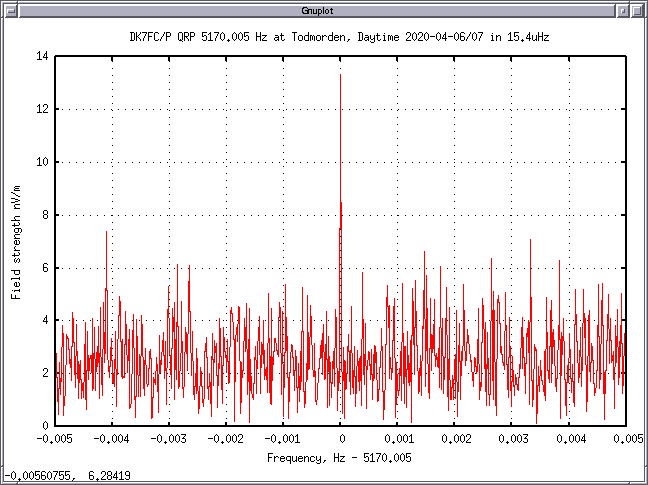Click the x-axis tick label -0.003
648x485 pixels.
coord(169,438)
